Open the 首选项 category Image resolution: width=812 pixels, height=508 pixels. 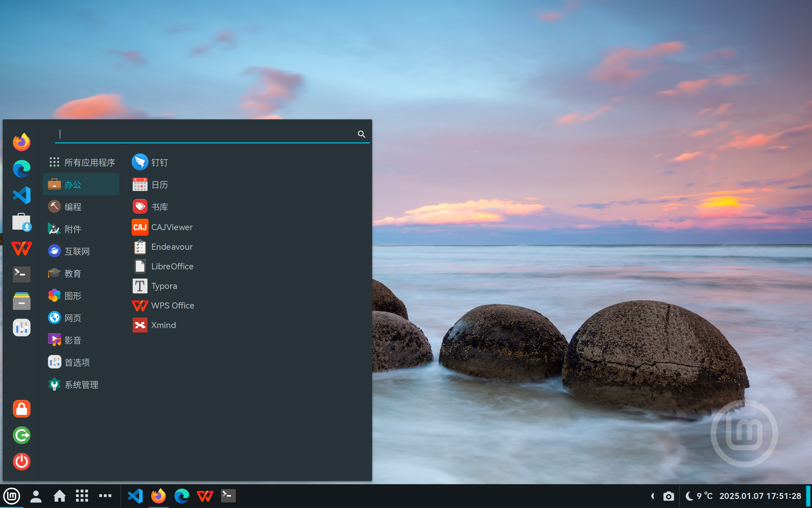[x=81, y=362]
